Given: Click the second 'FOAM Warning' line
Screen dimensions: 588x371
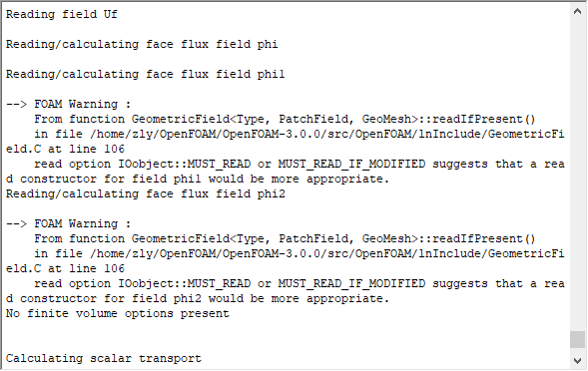Looking at the screenshot, I should [68, 224].
